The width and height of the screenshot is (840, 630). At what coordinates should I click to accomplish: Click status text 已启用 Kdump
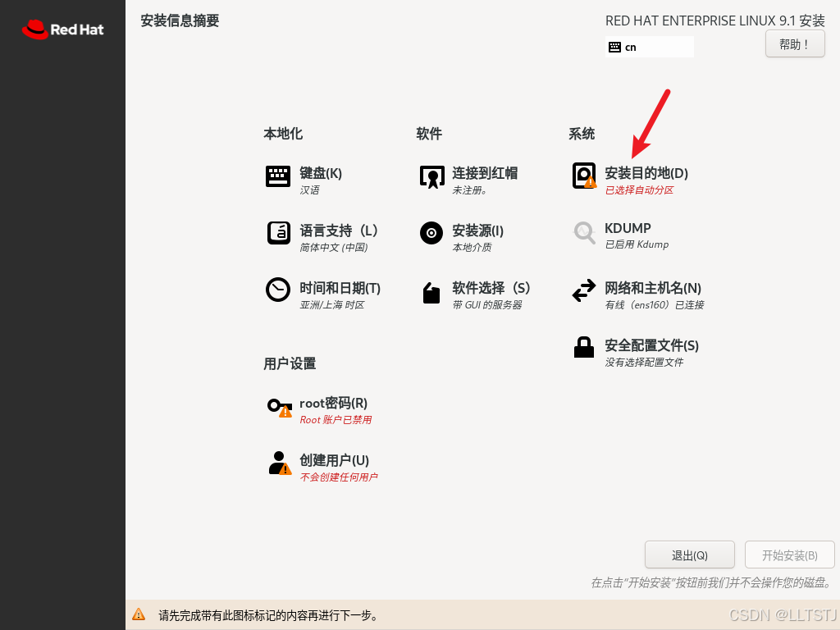637,244
